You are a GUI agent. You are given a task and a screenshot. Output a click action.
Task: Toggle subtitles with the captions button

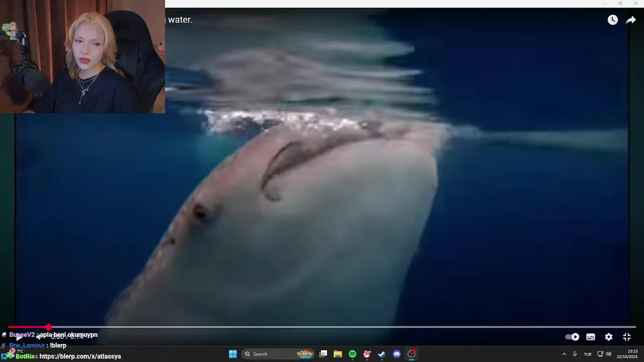coord(591,337)
